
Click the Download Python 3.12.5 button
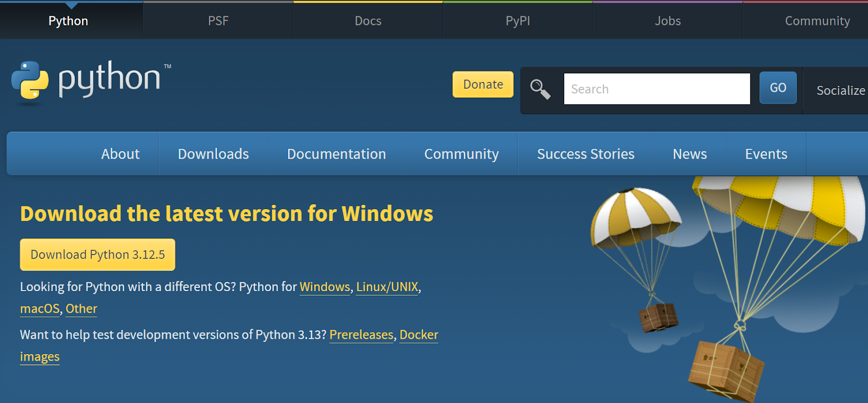(x=98, y=255)
